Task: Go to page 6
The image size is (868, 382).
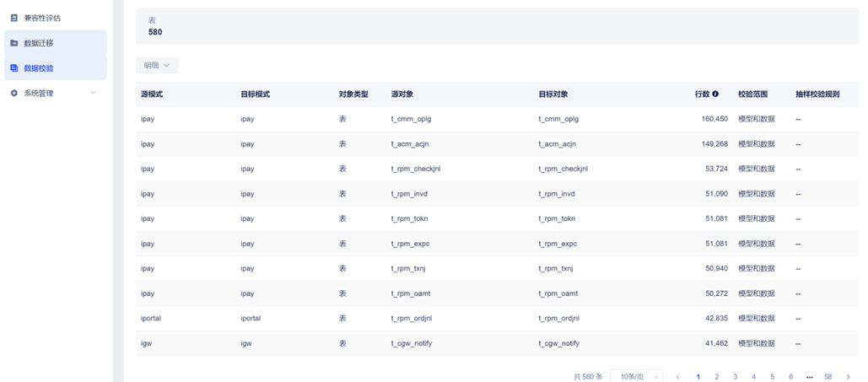Action: 790,376
